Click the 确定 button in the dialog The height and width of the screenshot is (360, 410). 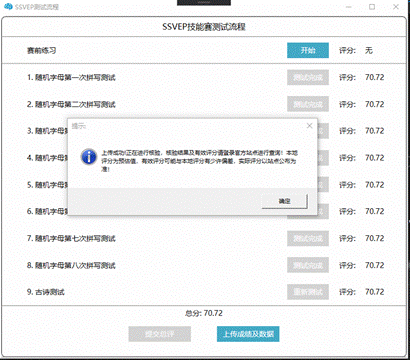point(284,201)
